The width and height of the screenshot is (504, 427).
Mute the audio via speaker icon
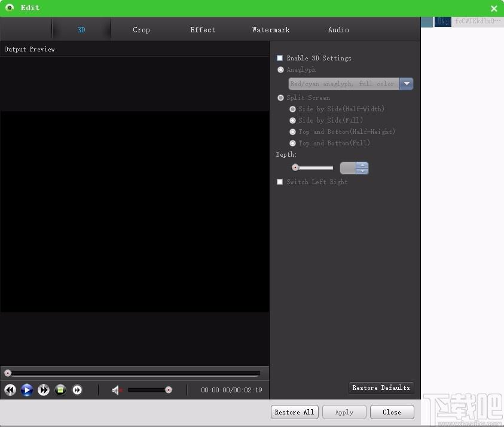pos(117,391)
